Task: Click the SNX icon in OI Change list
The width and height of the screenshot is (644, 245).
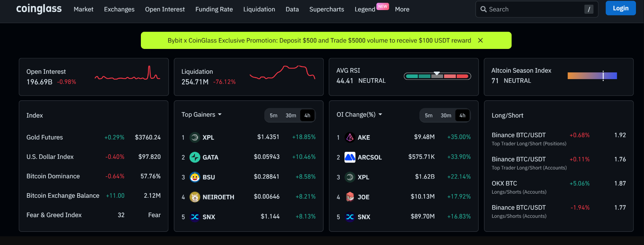Action: tap(350, 217)
